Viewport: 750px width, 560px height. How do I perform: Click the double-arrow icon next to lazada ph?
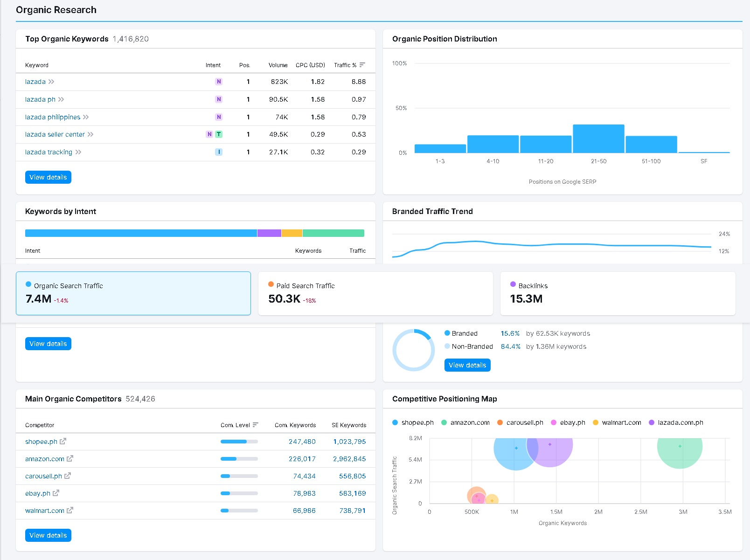click(x=61, y=99)
